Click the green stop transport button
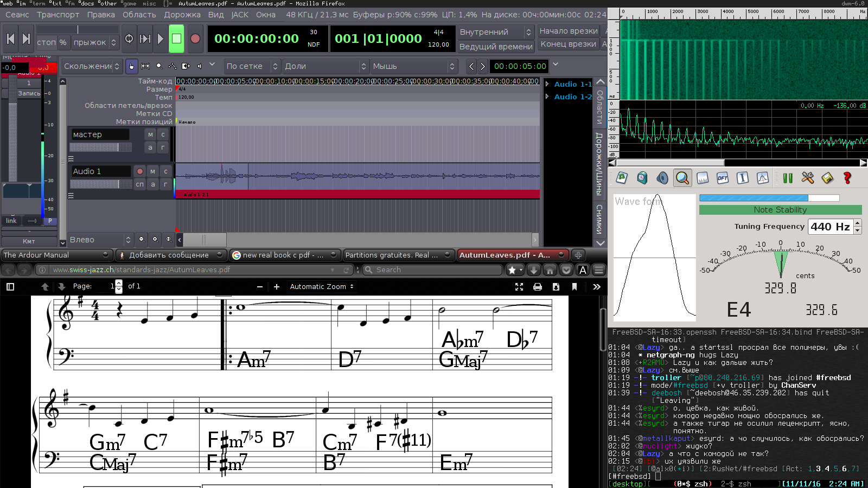Viewport: 868px width, 488px height. tap(176, 38)
